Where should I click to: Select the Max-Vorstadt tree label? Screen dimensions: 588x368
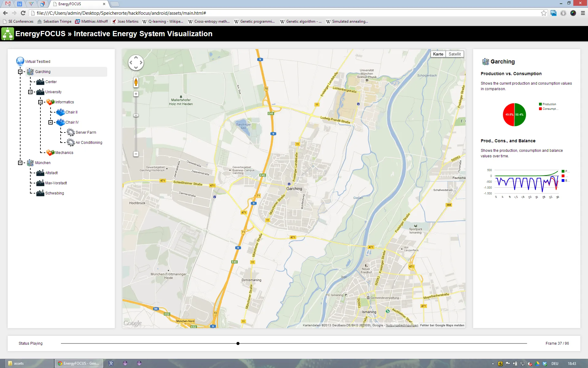[56, 183]
